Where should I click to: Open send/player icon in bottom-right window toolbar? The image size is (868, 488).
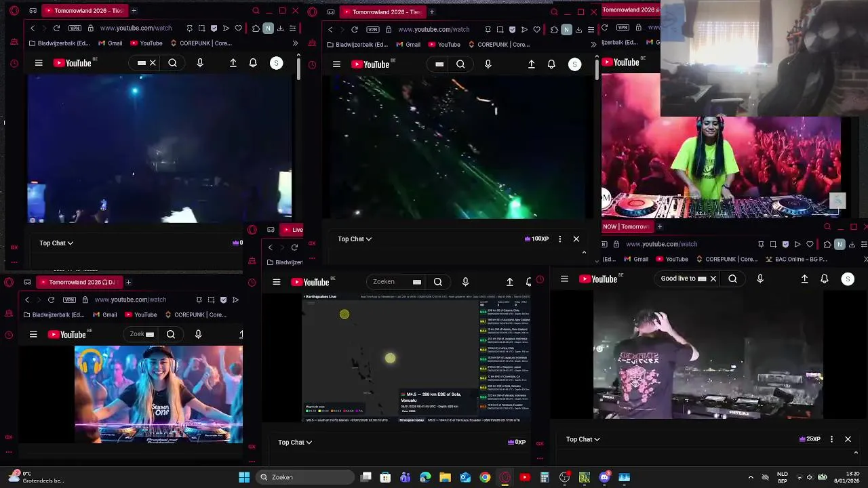(797, 244)
